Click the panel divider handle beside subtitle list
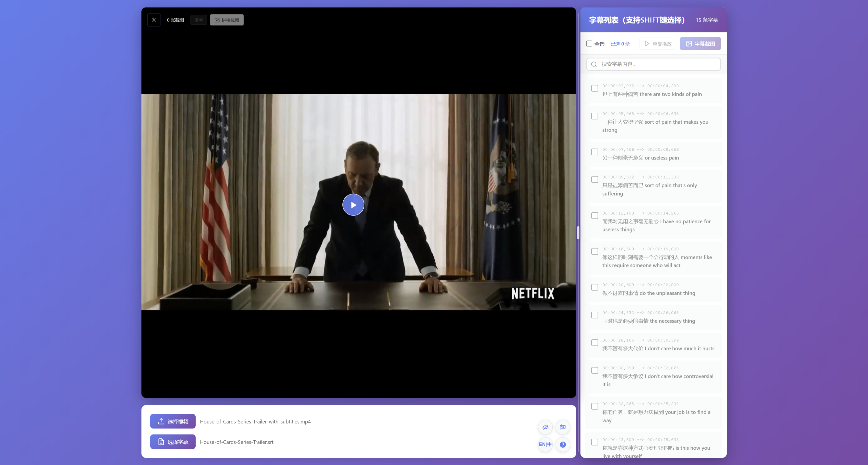868x465 pixels. 578,233
